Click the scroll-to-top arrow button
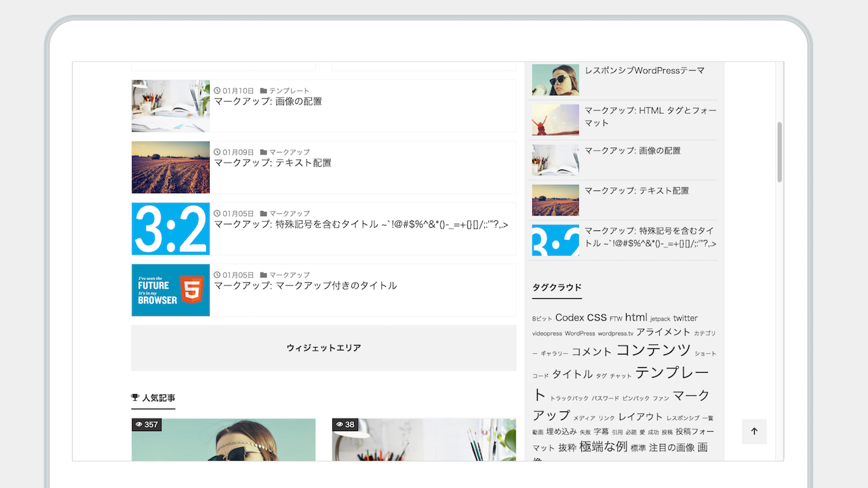 (754, 432)
